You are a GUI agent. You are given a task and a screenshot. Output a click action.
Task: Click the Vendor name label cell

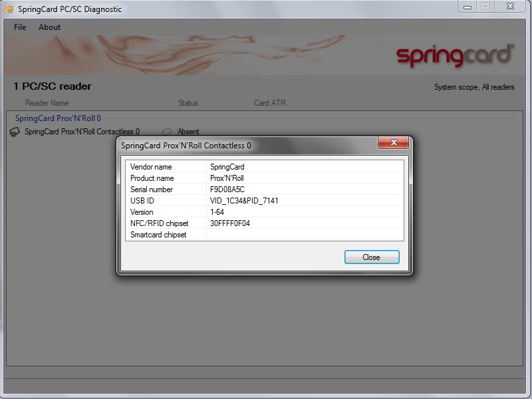coord(166,167)
